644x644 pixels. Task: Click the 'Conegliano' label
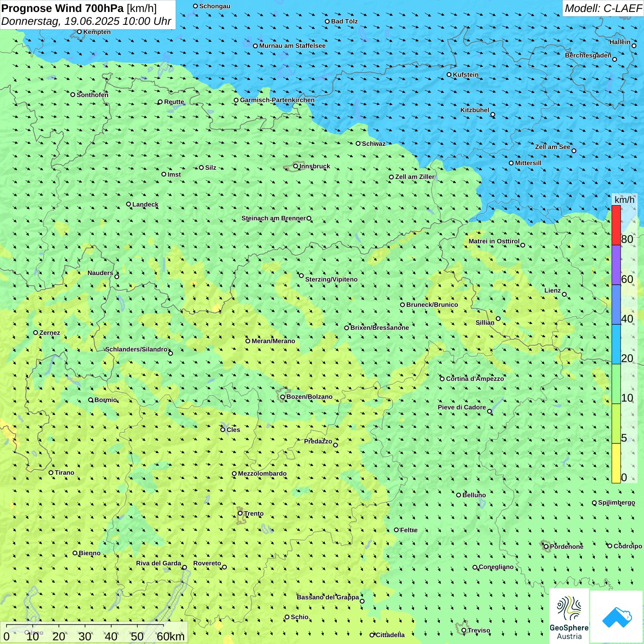click(496, 567)
